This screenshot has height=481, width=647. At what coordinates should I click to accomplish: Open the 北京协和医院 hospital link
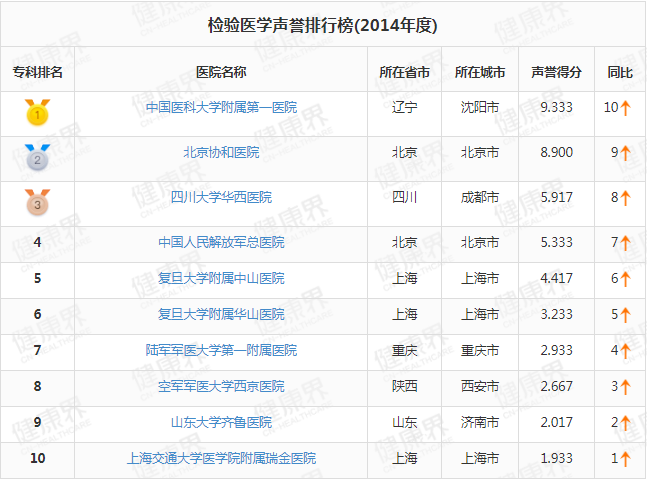(221, 152)
